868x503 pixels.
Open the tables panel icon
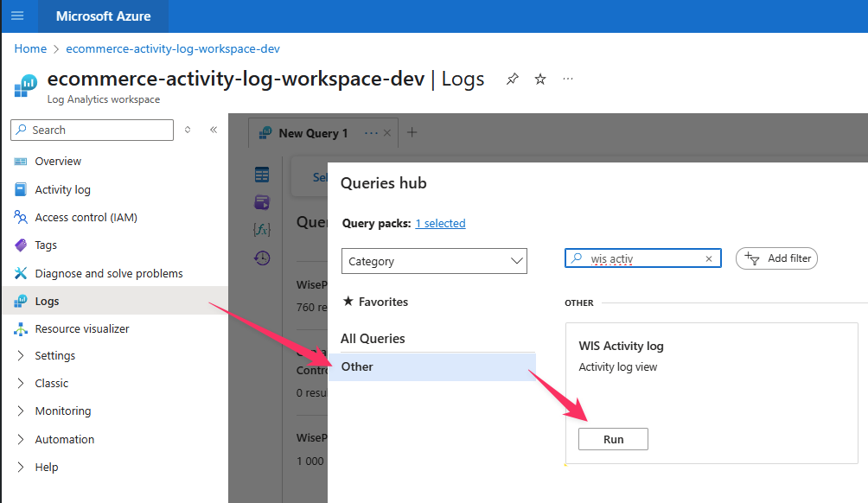pos(262,175)
